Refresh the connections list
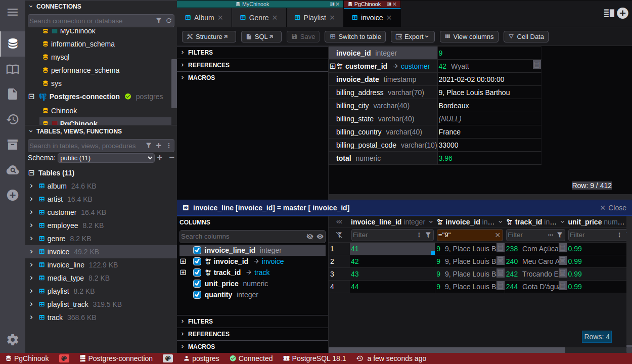 click(169, 21)
